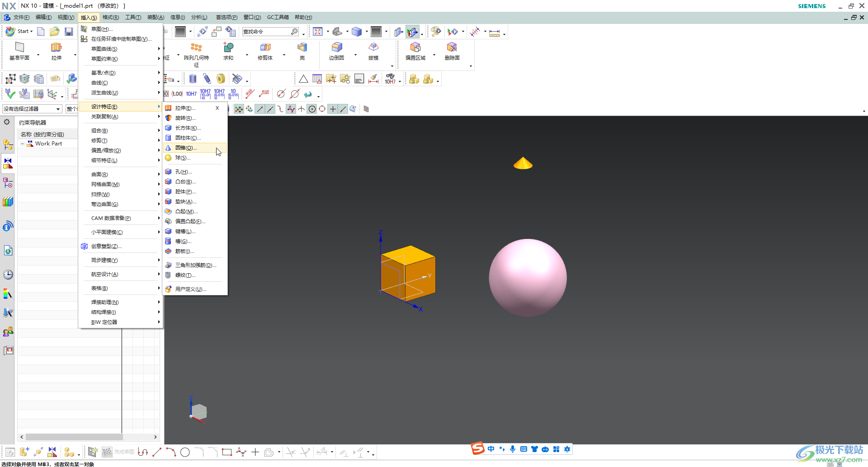The image size is (868, 467).
Task: Toggle snap Intersection plus option
Action: (x=333, y=109)
